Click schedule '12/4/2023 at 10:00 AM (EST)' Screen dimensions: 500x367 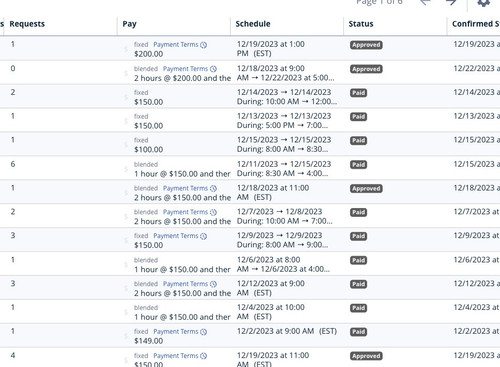(x=271, y=312)
